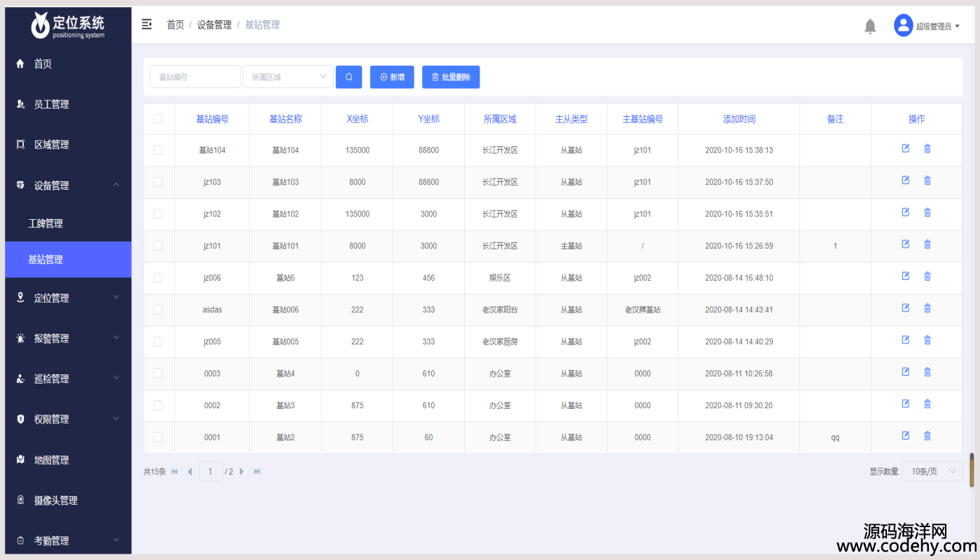Expand the 权限管理 sidebar menu

[68, 419]
